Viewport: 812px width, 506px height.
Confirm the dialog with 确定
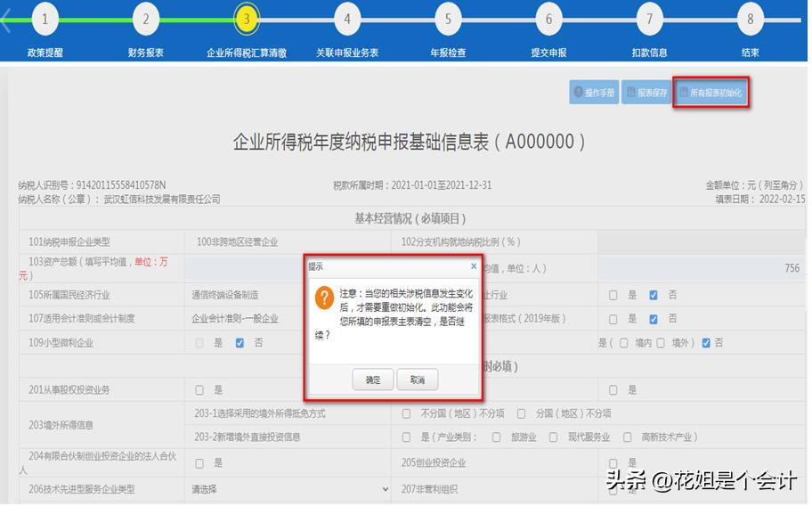point(373,380)
